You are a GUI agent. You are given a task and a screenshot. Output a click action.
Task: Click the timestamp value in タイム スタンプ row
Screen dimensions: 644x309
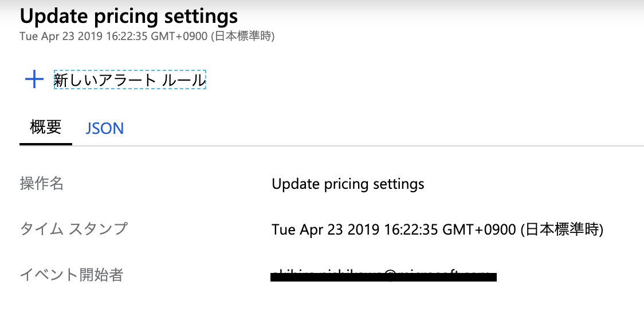point(437,230)
